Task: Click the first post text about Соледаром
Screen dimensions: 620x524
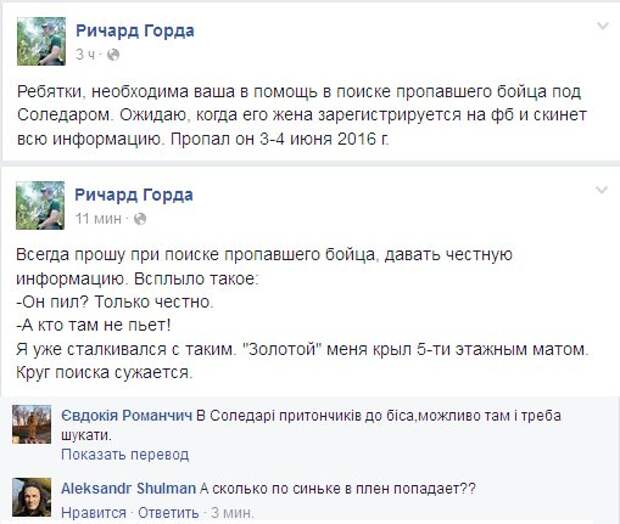Action: (302, 115)
